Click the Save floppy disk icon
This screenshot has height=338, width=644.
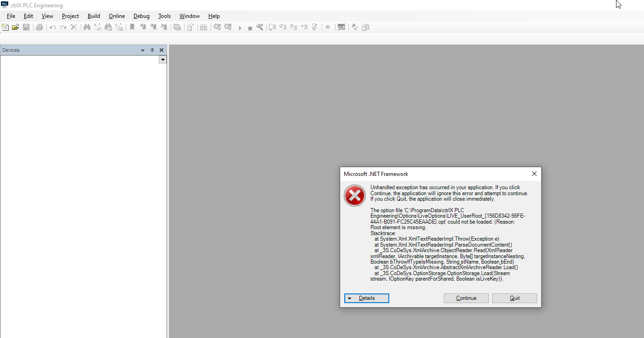[x=26, y=27]
